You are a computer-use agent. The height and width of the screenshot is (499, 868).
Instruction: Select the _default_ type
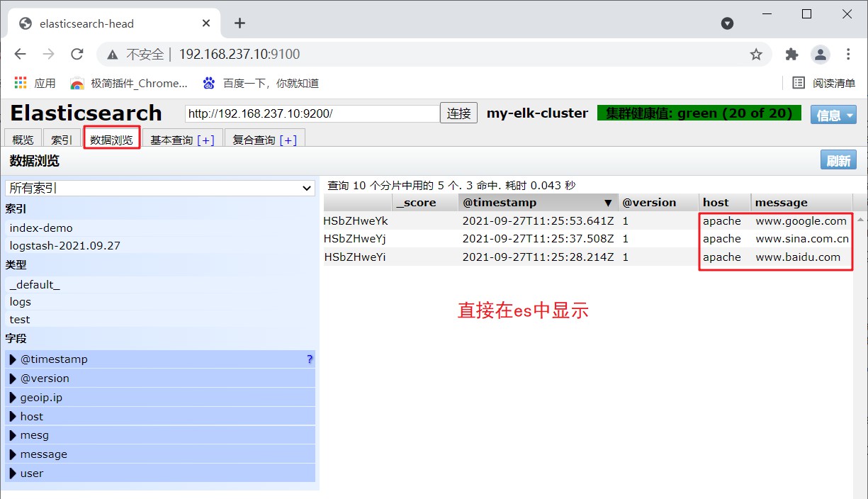pyautogui.click(x=160, y=284)
